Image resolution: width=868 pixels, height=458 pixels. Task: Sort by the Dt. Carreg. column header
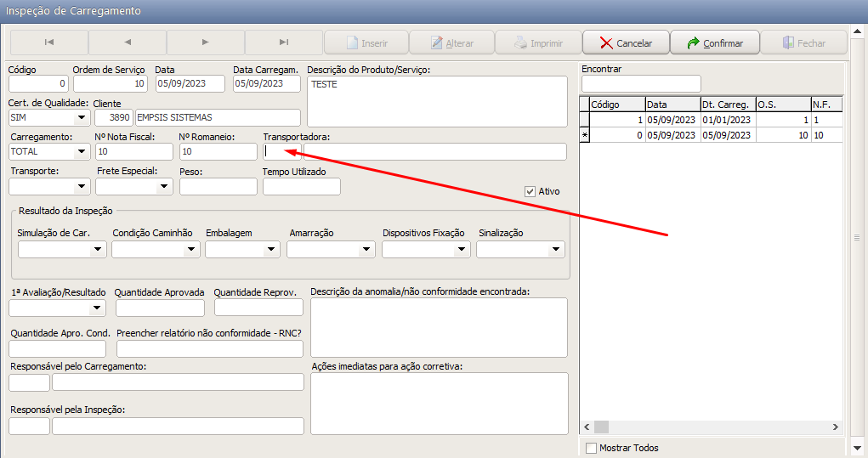[728, 105]
